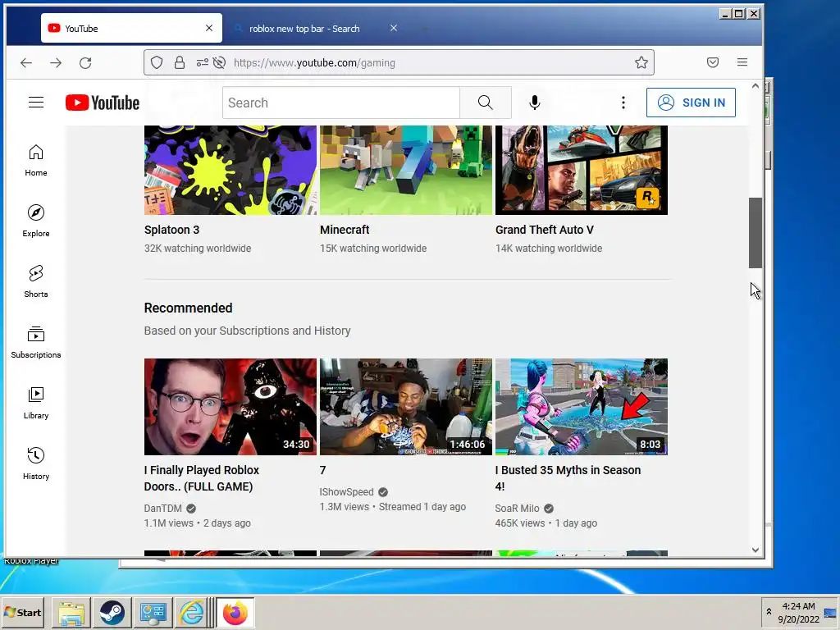Screen dimensions: 840x630
Task: Open tracking protection shield icon
Action: pyautogui.click(x=157, y=62)
